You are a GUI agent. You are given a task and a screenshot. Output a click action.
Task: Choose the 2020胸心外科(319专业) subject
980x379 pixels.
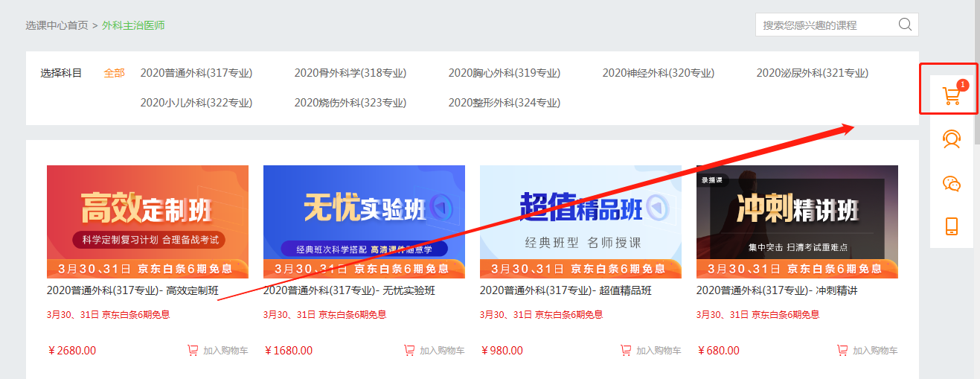click(x=504, y=73)
